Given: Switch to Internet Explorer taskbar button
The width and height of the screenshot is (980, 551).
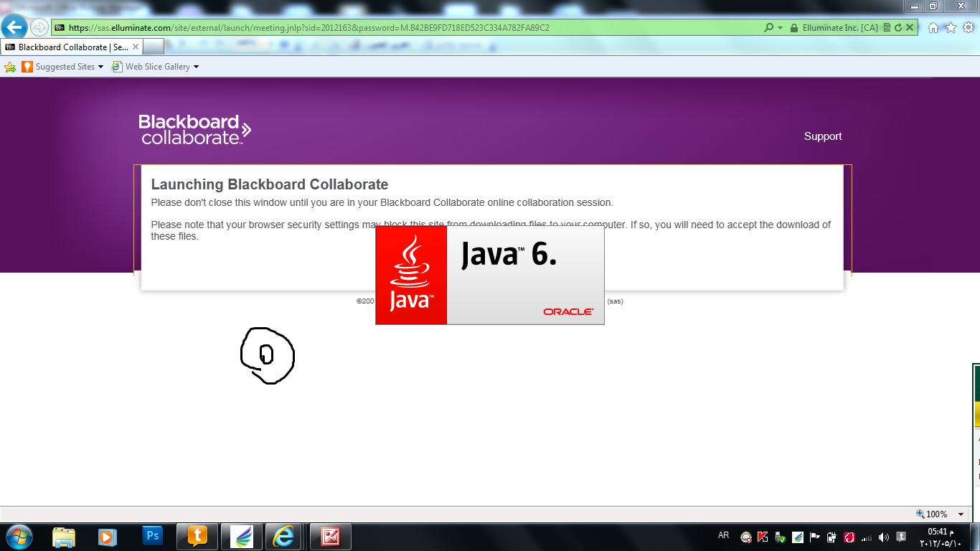Looking at the screenshot, I should coord(285,536).
